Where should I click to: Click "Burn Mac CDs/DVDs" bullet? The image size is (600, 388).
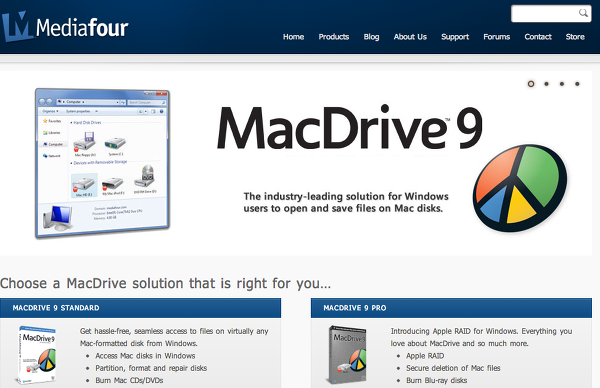coord(129,380)
